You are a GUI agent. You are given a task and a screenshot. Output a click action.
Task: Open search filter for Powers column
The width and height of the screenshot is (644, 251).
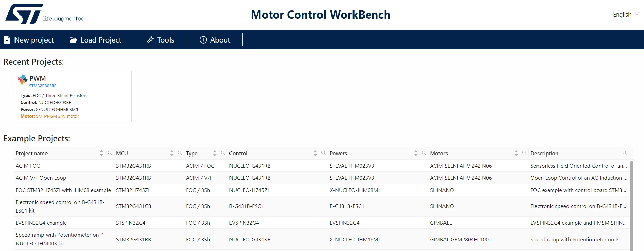point(424,153)
